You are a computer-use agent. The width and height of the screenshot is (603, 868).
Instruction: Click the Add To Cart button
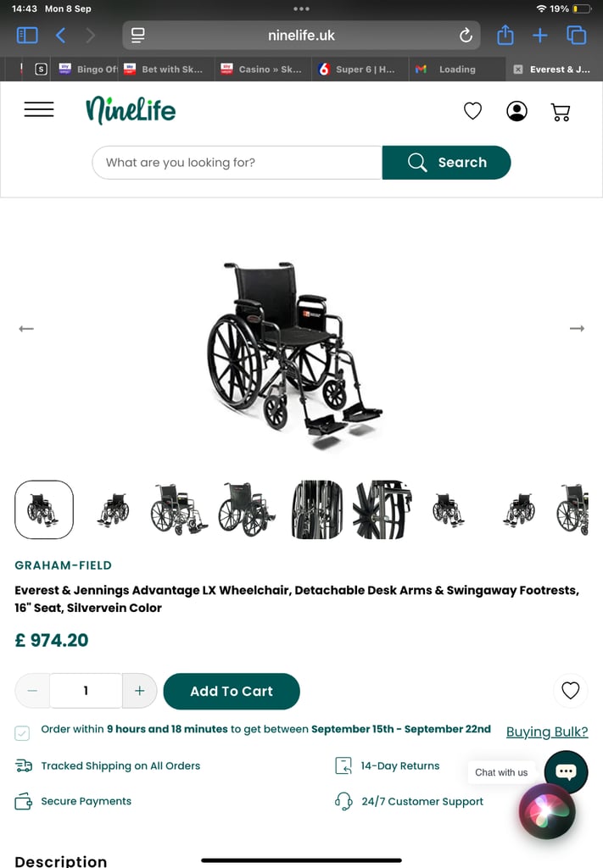232,691
